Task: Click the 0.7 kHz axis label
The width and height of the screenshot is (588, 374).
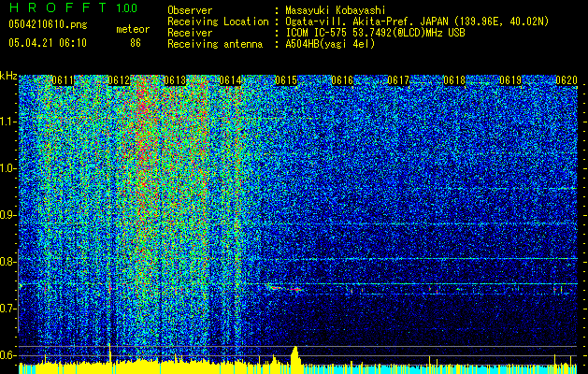Action: (8, 309)
